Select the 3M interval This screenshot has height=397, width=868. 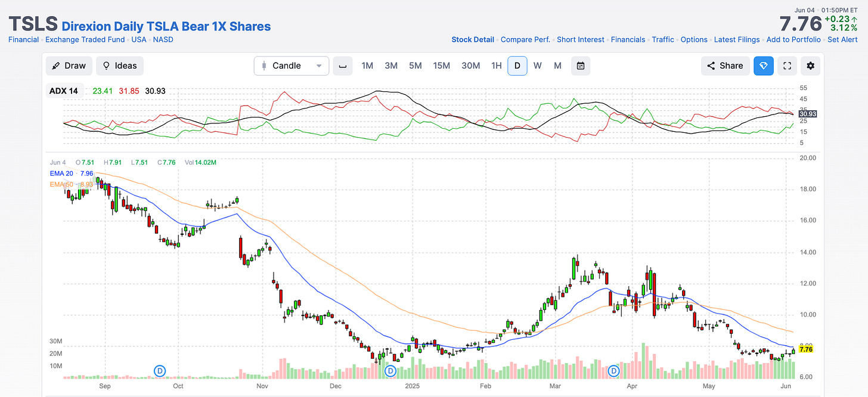pyautogui.click(x=391, y=66)
